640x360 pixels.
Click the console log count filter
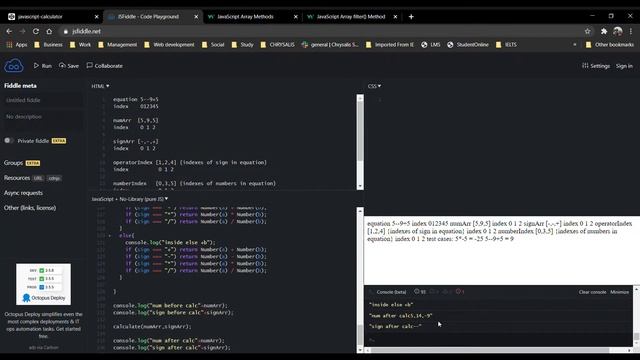tap(420, 291)
